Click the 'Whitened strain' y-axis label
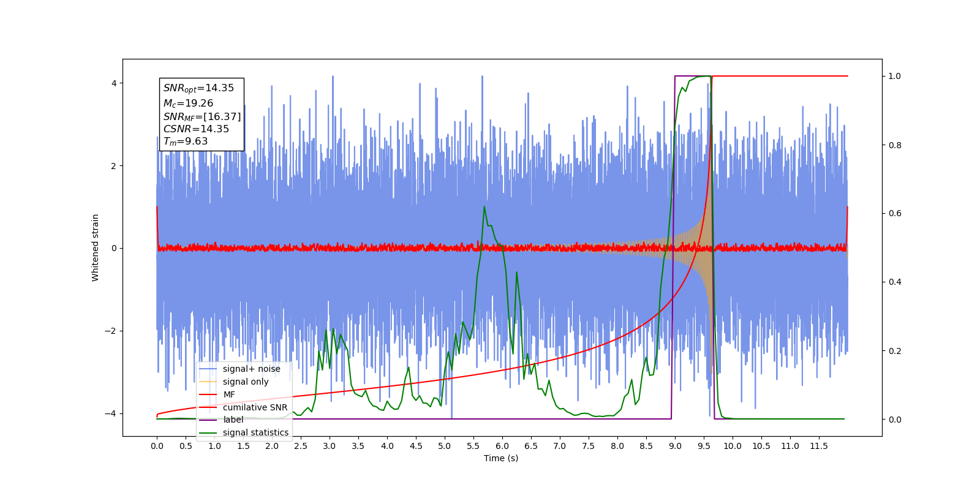 coord(96,247)
